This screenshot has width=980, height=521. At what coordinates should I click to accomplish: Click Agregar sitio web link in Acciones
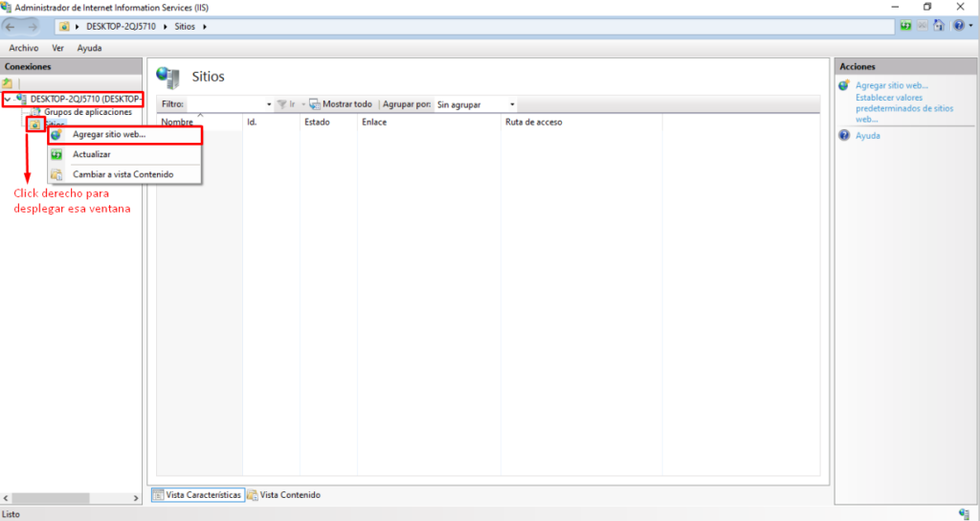[x=891, y=85]
